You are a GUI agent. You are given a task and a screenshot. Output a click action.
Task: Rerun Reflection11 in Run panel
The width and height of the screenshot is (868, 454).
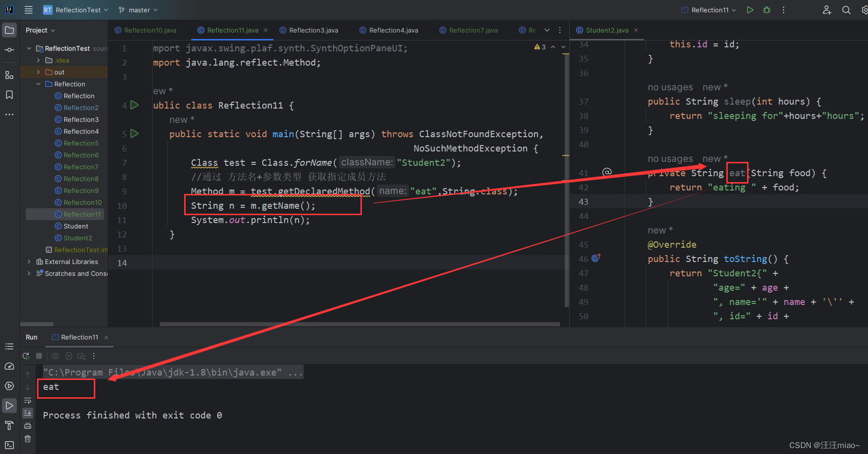pyautogui.click(x=26, y=356)
